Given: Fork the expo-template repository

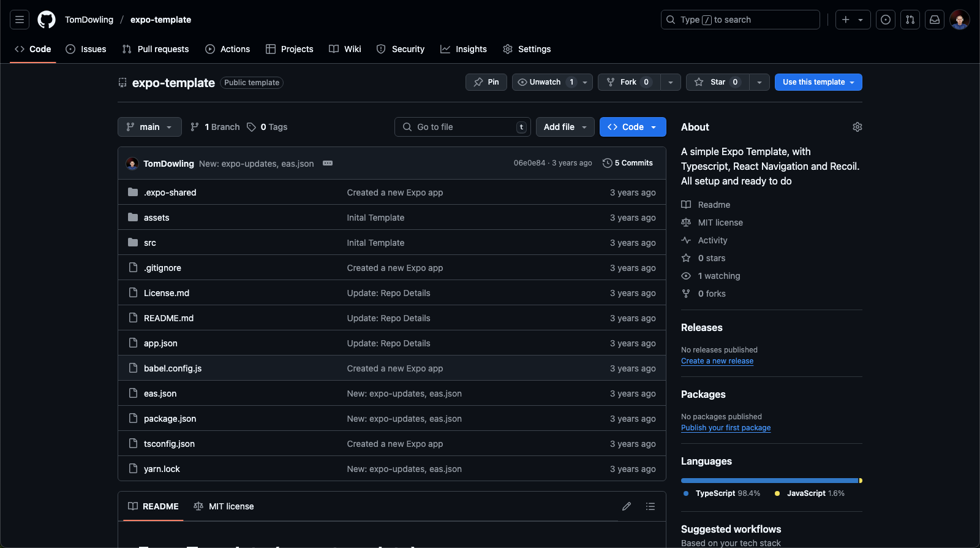Looking at the screenshot, I should tap(629, 82).
